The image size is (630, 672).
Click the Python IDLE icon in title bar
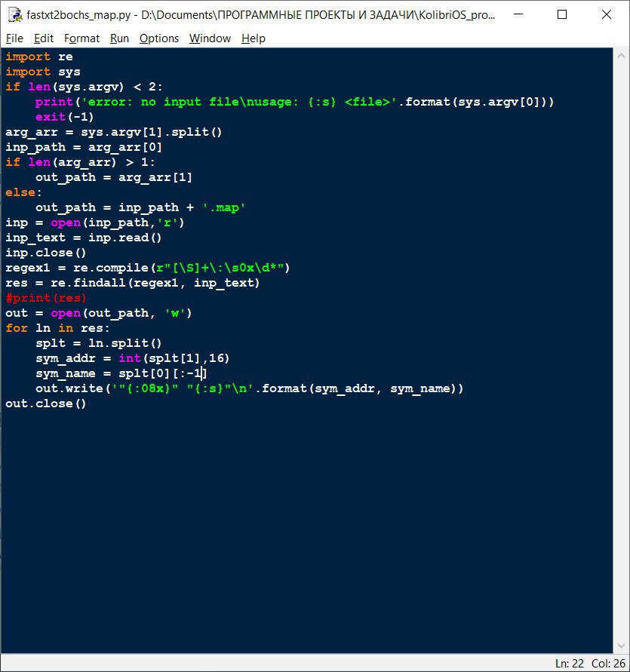coord(15,14)
